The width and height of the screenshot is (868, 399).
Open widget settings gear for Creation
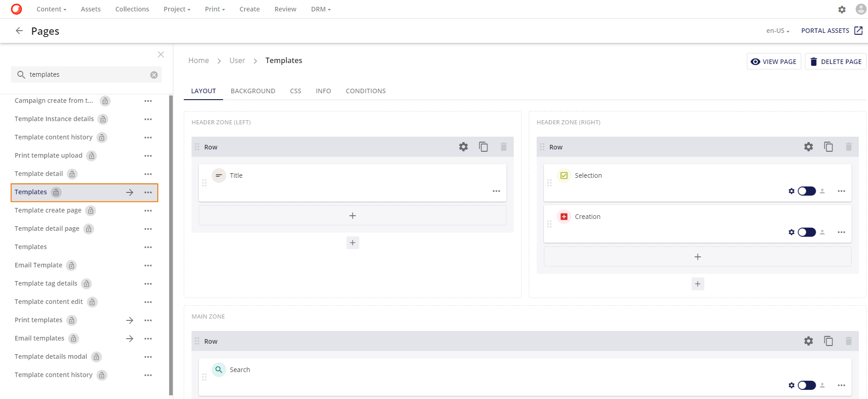[x=791, y=232]
